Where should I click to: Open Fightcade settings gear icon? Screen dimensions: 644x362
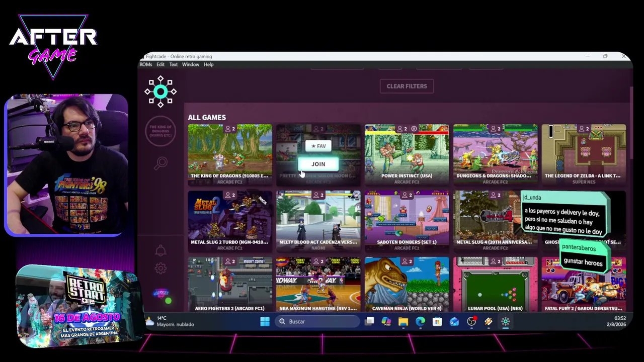pos(160,268)
